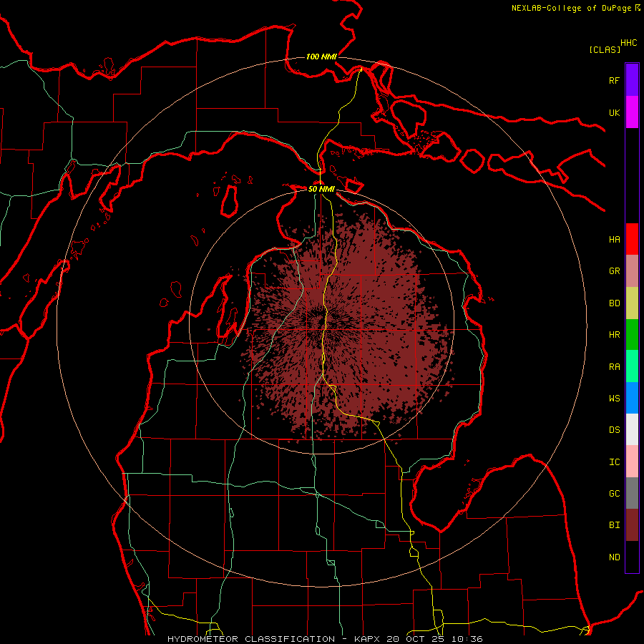Click the 100 NMI range ring label
The width and height of the screenshot is (644, 644).
click(x=321, y=57)
